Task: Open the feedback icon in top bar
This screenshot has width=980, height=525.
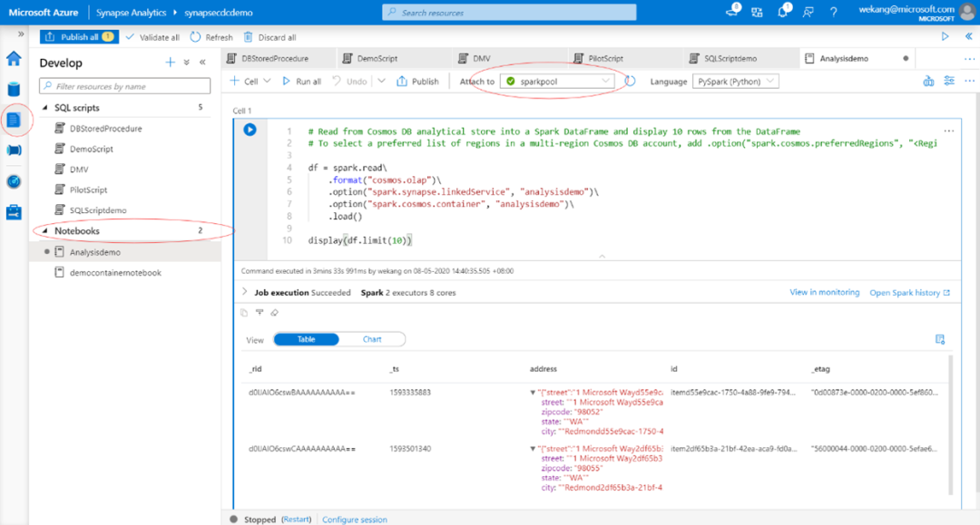Action: point(808,12)
